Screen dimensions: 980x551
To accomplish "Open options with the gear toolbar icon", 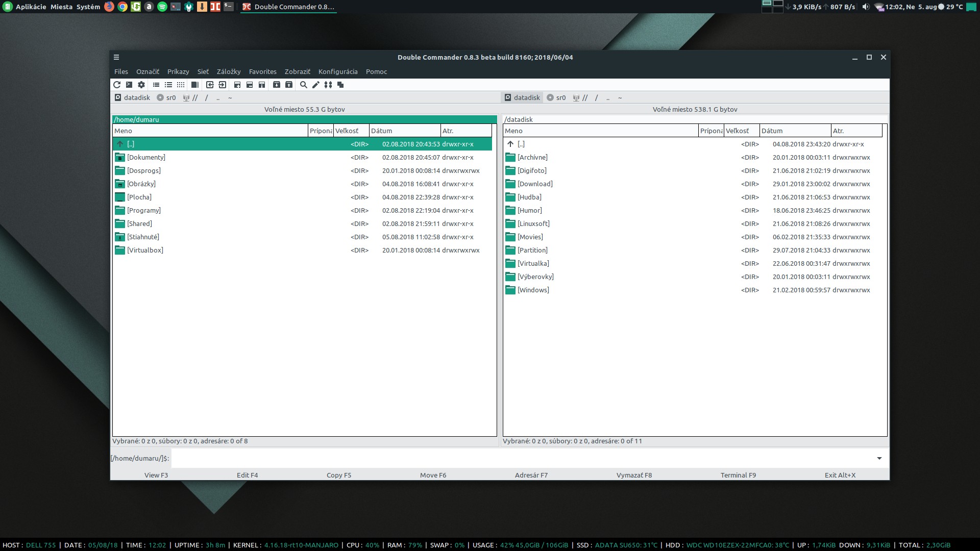I will click(141, 85).
